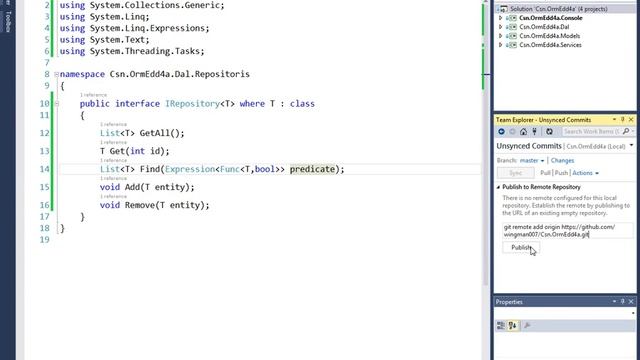640x360 pixels.
Task: Expand Csn.OrmEdd4a.Dal project
Action: (x=500, y=27)
